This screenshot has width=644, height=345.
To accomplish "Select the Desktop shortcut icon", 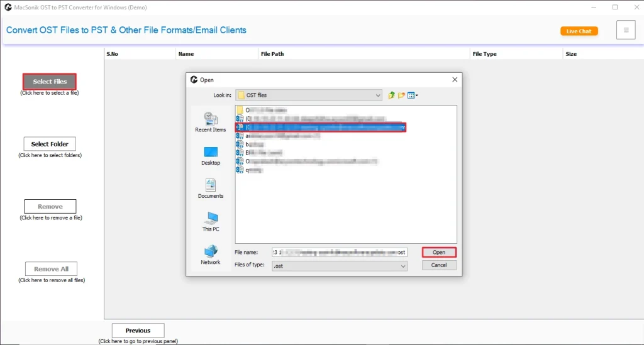I will click(210, 155).
